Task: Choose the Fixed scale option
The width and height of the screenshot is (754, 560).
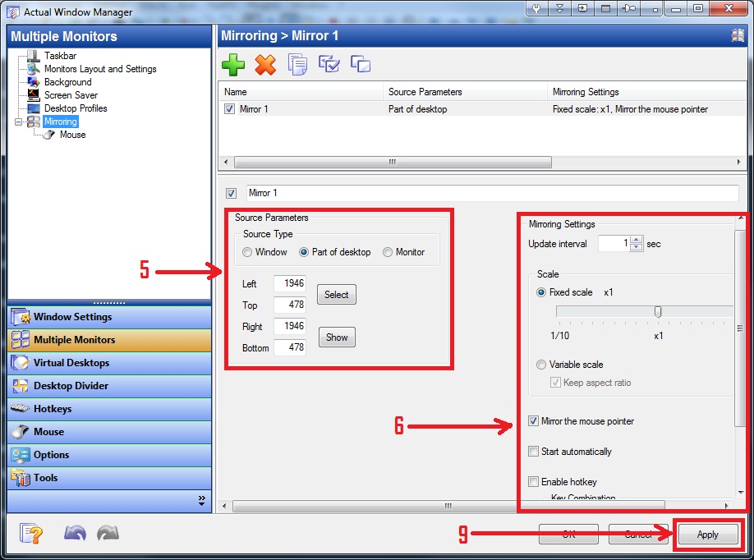Action: coord(541,292)
